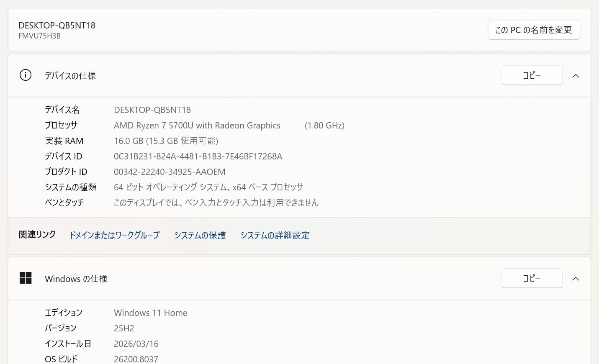Viewport: 599px width, 364px height.
Task: Copy the Windows specifications with コピー
Action: click(532, 278)
